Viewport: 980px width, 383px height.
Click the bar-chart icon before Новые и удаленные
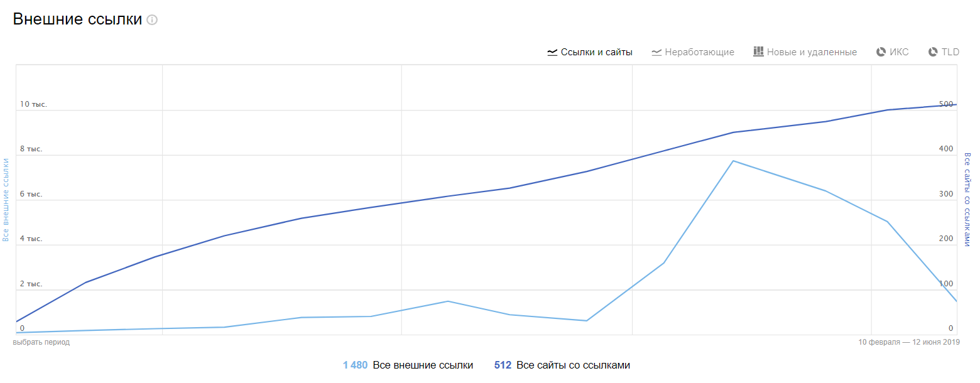pos(758,51)
